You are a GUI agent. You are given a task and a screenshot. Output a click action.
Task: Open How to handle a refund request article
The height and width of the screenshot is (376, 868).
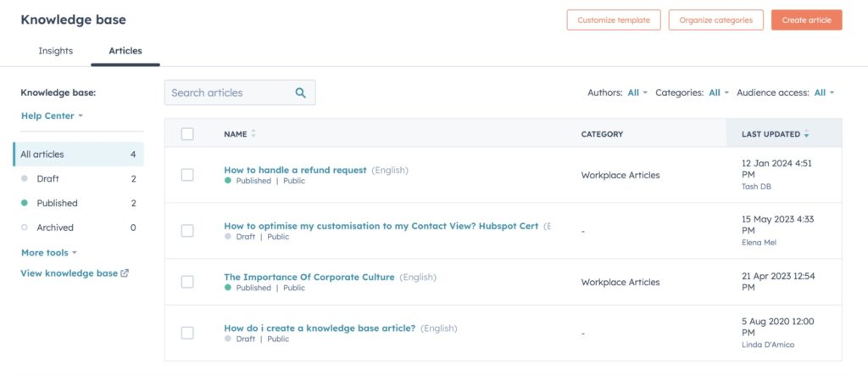click(295, 170)
